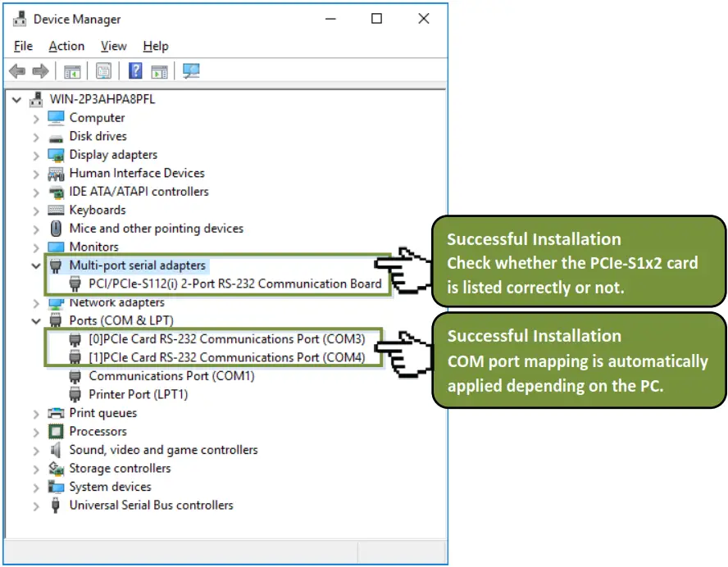The width and height of the screenshot is (728, 567).
Task: Click the Back navigation arrow in the toolbar
Action: [16, 71]
